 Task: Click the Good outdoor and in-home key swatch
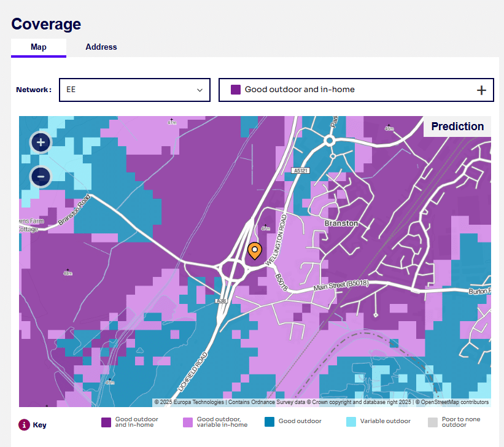tap(106, 422)
